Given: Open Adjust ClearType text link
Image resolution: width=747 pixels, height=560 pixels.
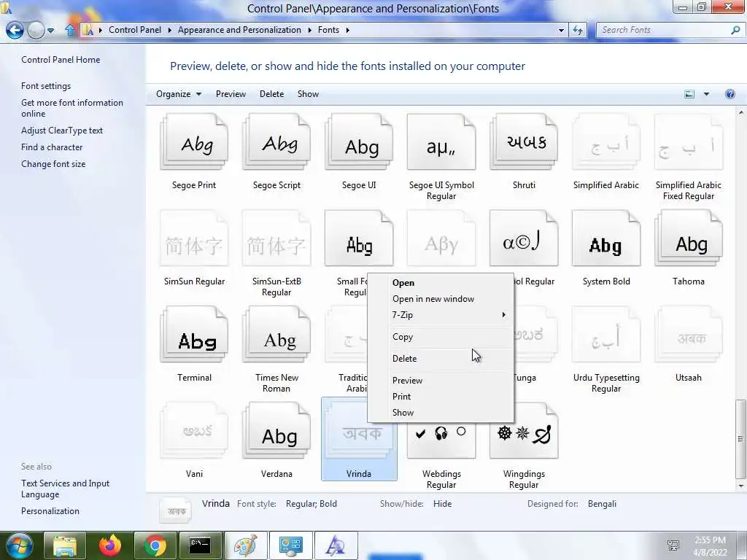Looking at the screenshot, I should point(62,131).
